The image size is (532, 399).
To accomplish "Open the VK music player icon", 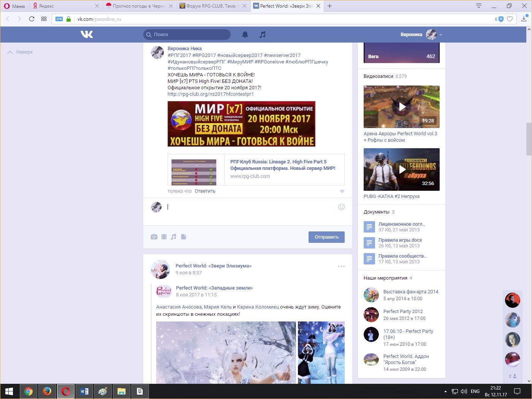I will [262, 35].
